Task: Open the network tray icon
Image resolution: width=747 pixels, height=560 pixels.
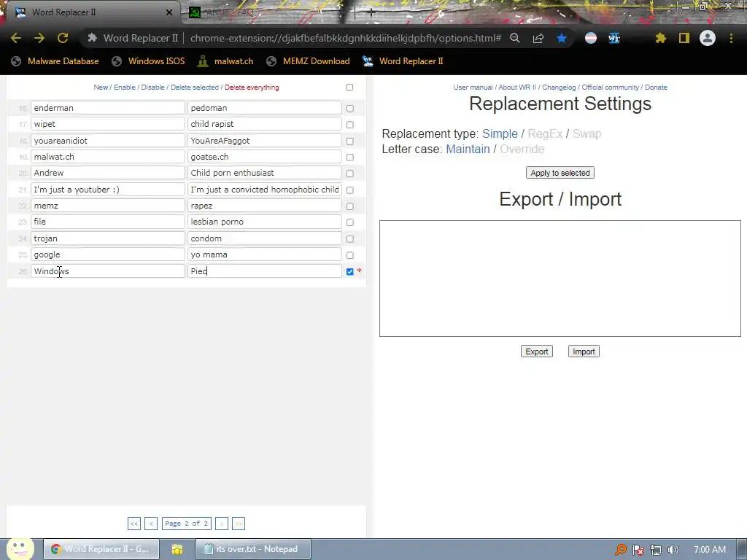Action: tap(656, 550)
